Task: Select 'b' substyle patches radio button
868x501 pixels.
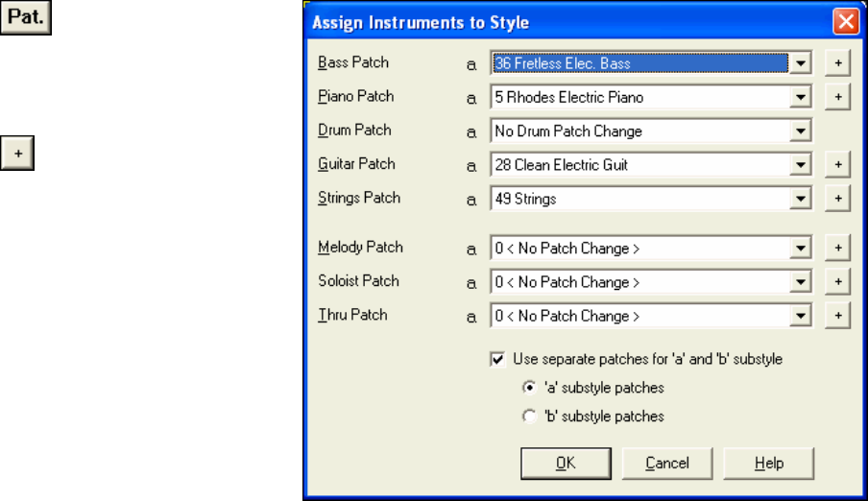Action: point(529,417)
